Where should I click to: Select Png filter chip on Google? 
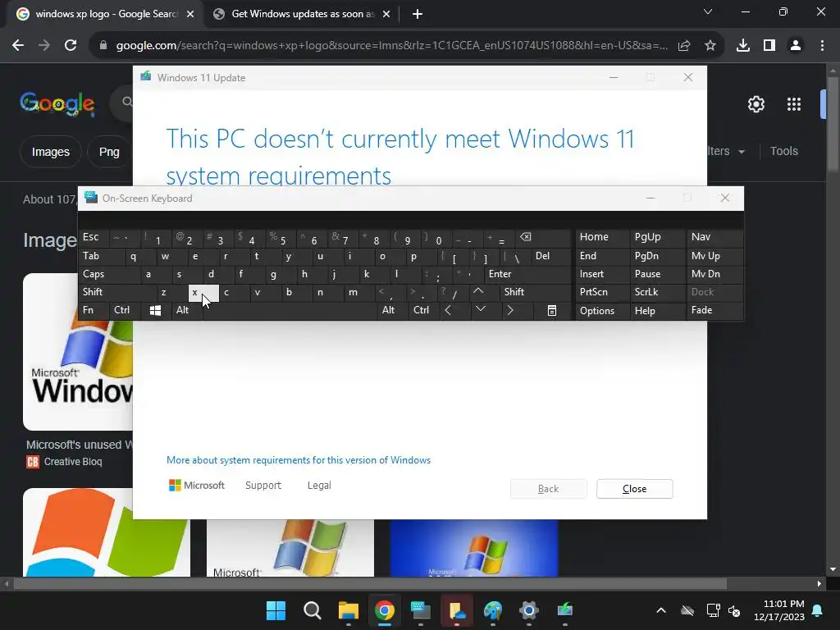(x=109, y=152)
